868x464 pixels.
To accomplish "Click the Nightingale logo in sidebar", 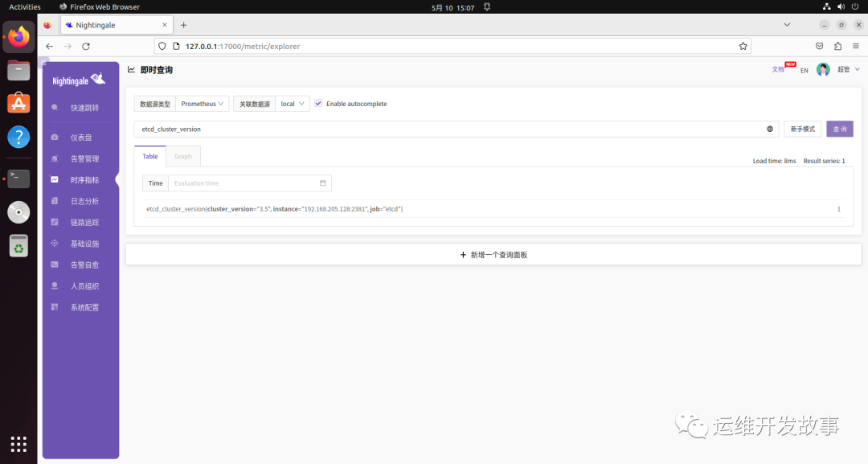I will click(79, 80).
